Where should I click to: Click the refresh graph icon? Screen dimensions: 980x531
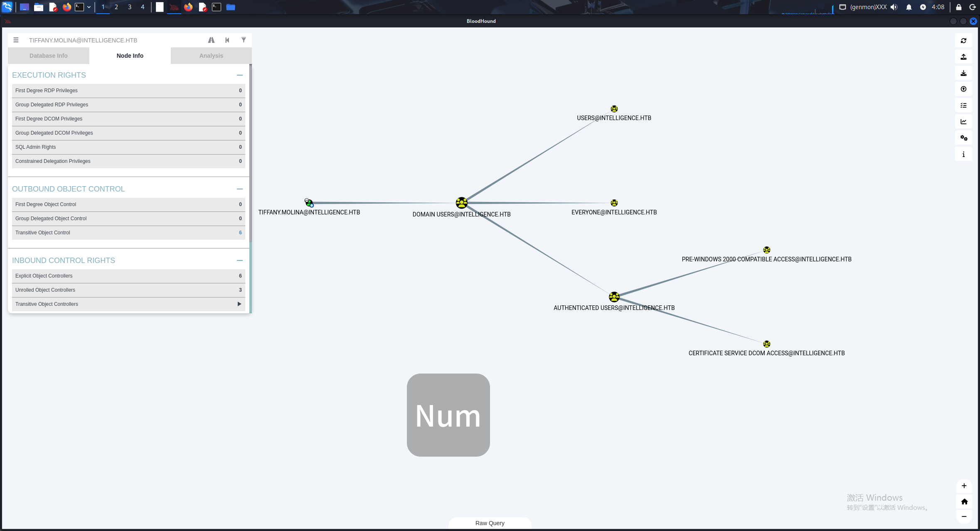pos(963,41)
